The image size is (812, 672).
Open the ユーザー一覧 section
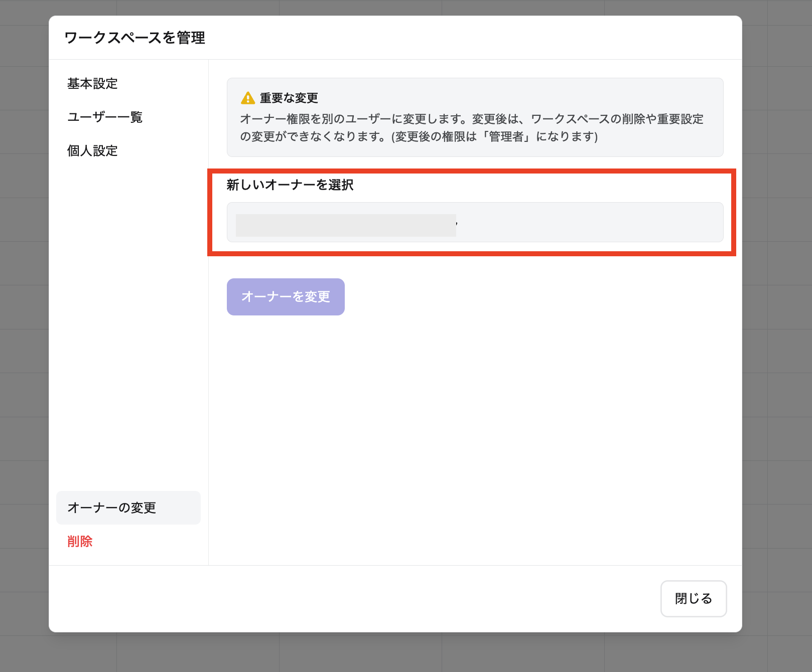[105, 117]
